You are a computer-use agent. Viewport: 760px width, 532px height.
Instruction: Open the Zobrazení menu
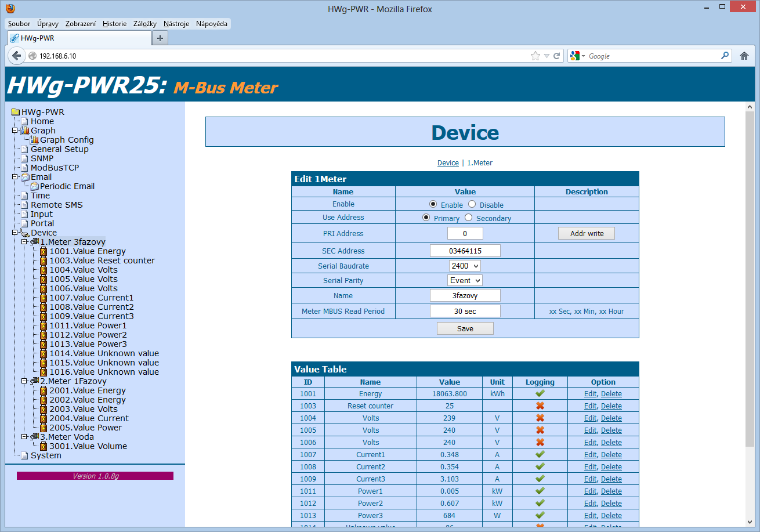(81, 24)
